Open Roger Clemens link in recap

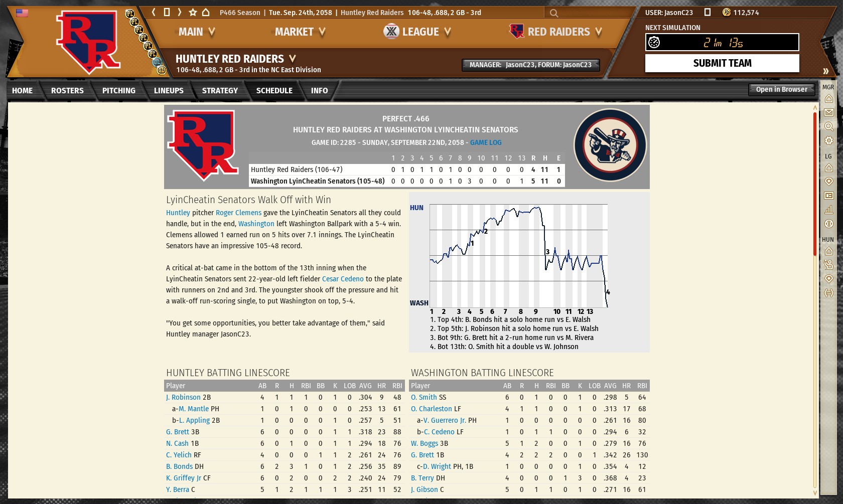click(x=238, y=213)
